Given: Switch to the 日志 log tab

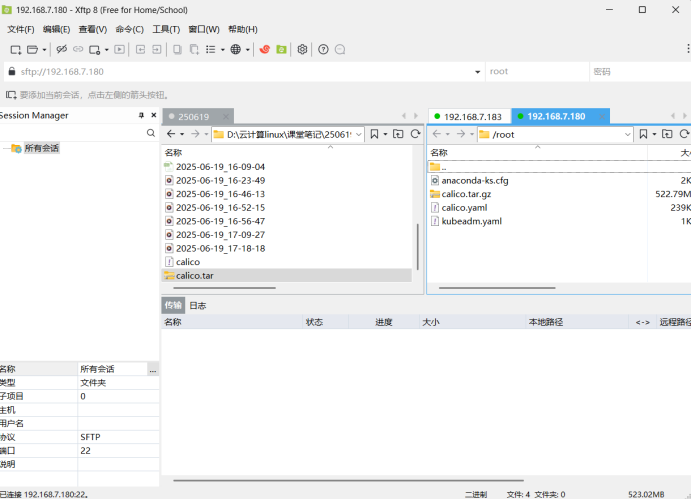Looking at the screenshot, I should click(x=198, y=306).
